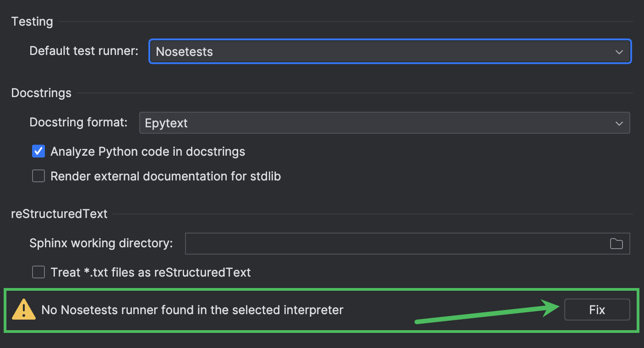Screen dimensions: 644x348
Task: Click the "Analyze Python code in docstrings" label text
Action: [147, 152]
